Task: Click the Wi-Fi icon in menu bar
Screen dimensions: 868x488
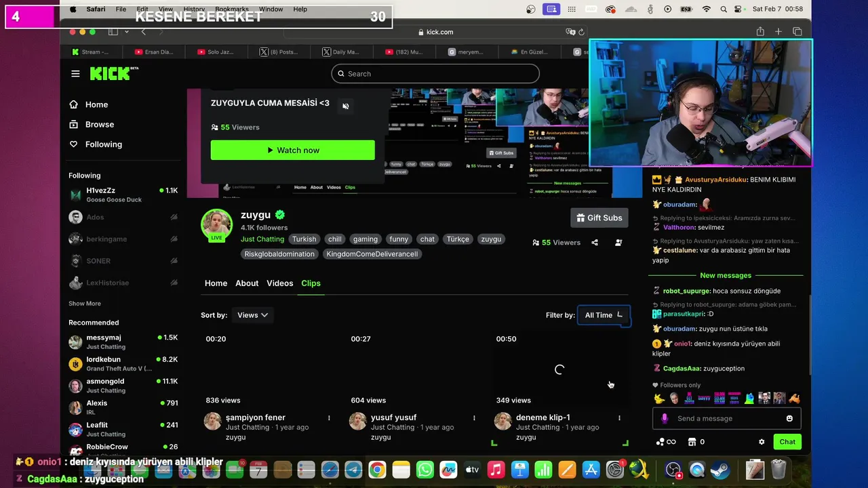Action: coord(707,9)
